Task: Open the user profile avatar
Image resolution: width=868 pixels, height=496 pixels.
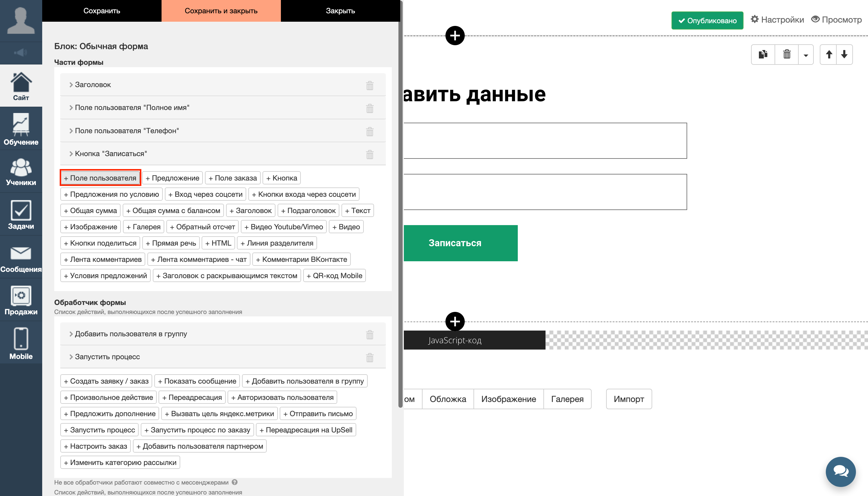Action: point(21,20)
